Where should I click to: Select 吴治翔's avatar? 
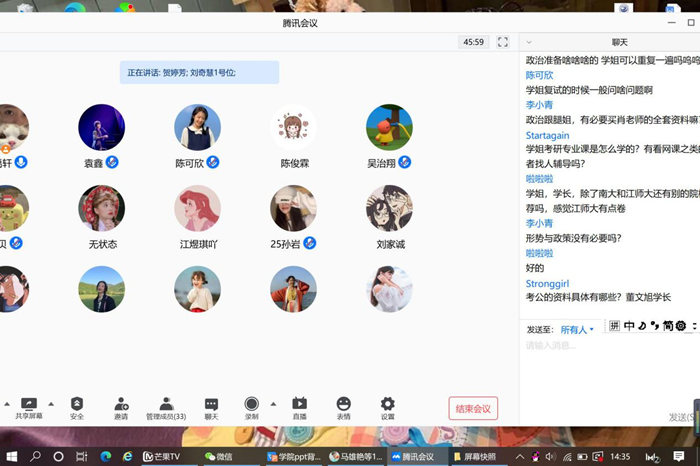389,127
